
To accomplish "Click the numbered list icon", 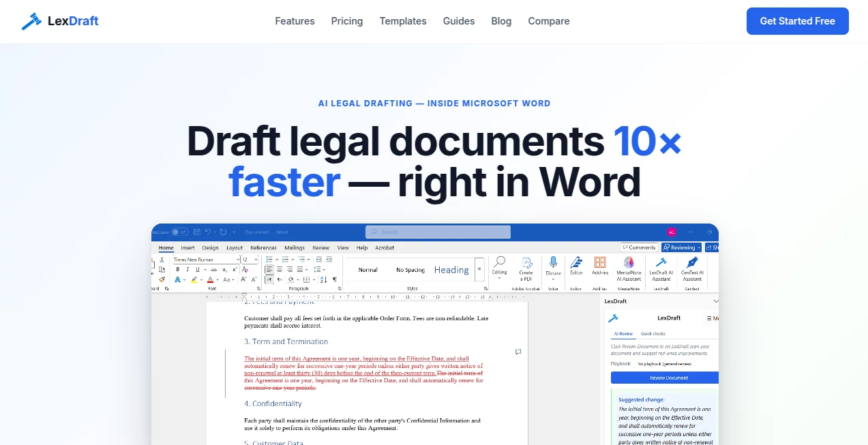I will coord(285,260).
